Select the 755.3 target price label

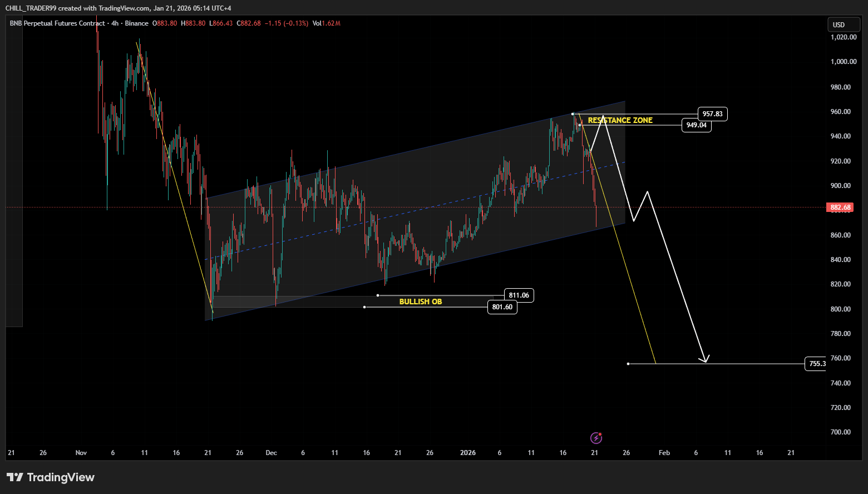coord(816,363)
